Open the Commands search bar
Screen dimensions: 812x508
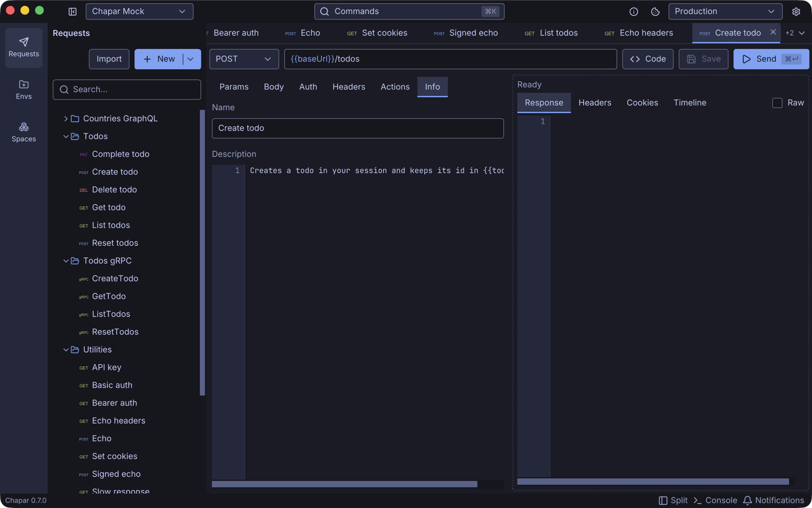click(x=409, y=11)
